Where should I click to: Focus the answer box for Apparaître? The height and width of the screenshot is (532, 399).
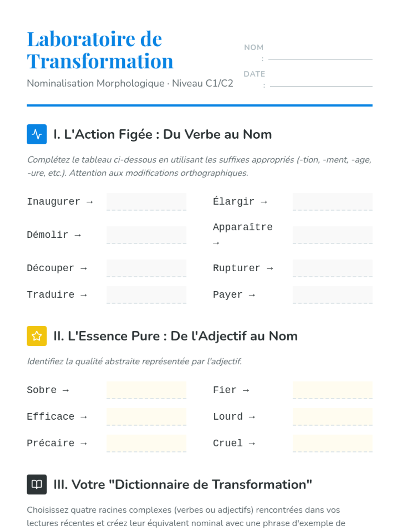tap(332, 235)
